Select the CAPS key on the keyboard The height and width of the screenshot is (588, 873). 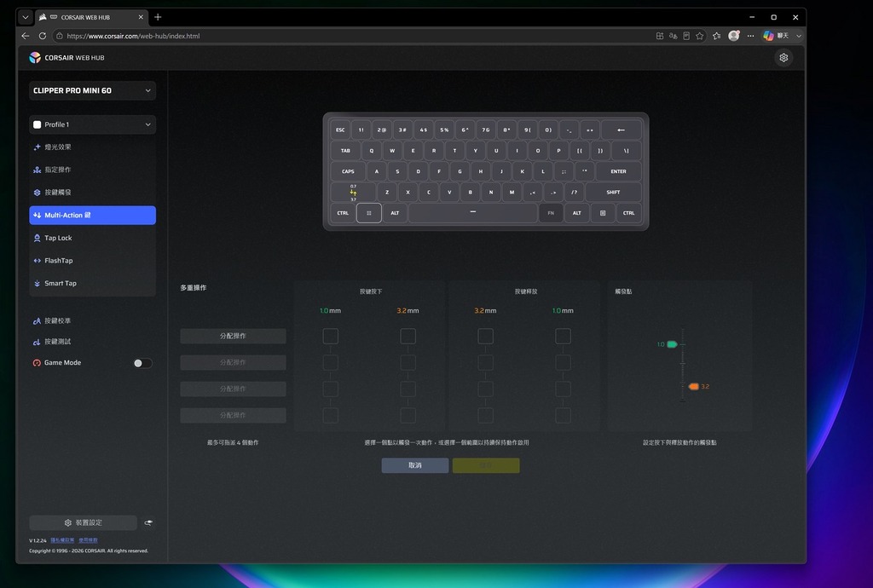(x=348, y=171)
